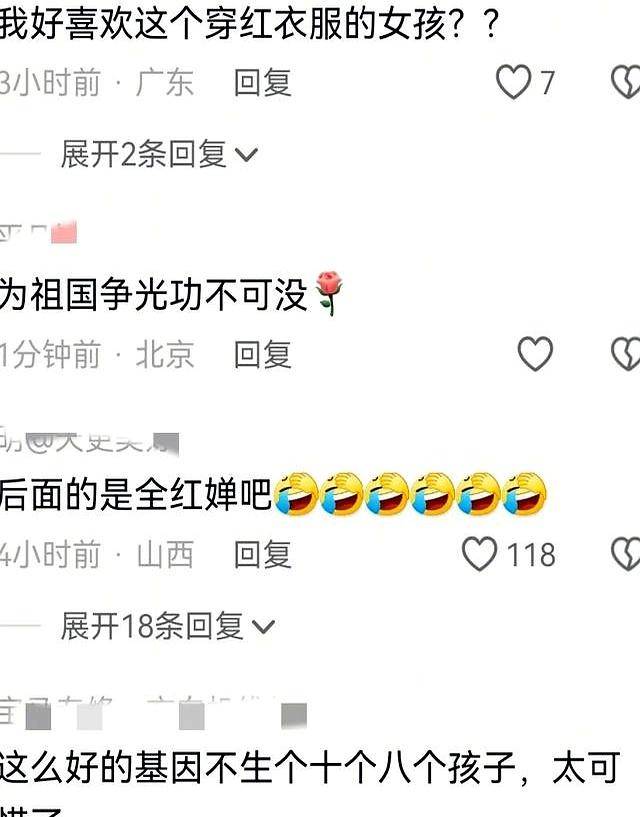Tap the rose emoji in Beijing comment
640x817 pixels.
click(x=328, y=294)
